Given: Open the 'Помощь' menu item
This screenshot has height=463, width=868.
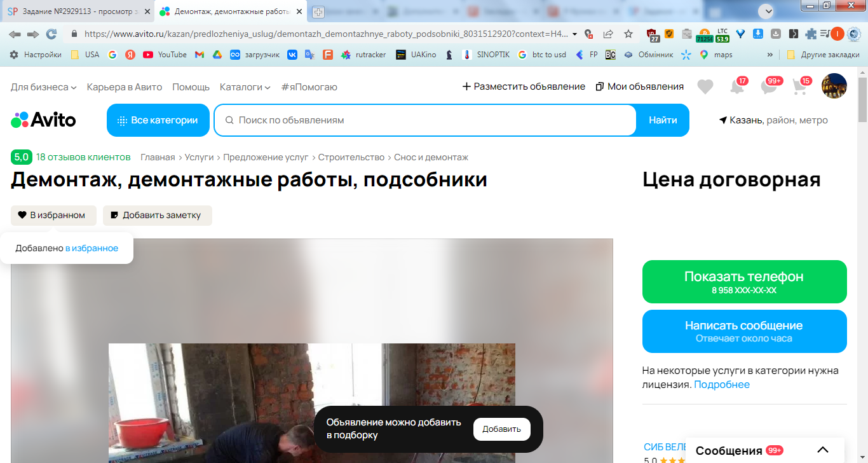Looking at the screenshot, I should coord(191,86).
